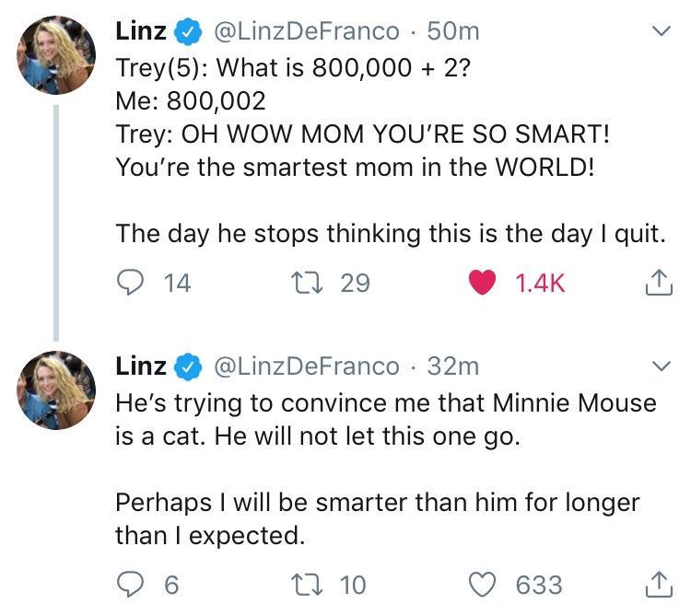Image resolution: width=691 pixels, height=616 pixels.
Task: Open Linz avatar on second tweet
Action: click(57, 391)
